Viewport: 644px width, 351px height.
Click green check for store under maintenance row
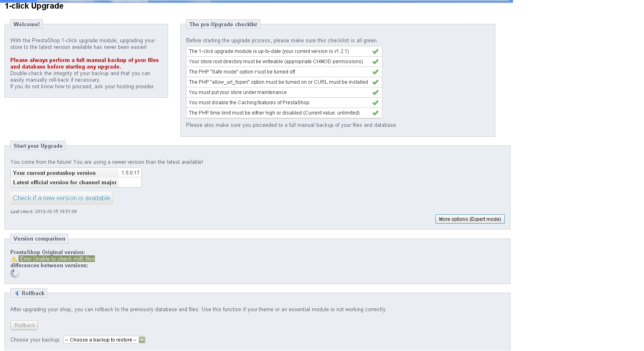[375, 92]
